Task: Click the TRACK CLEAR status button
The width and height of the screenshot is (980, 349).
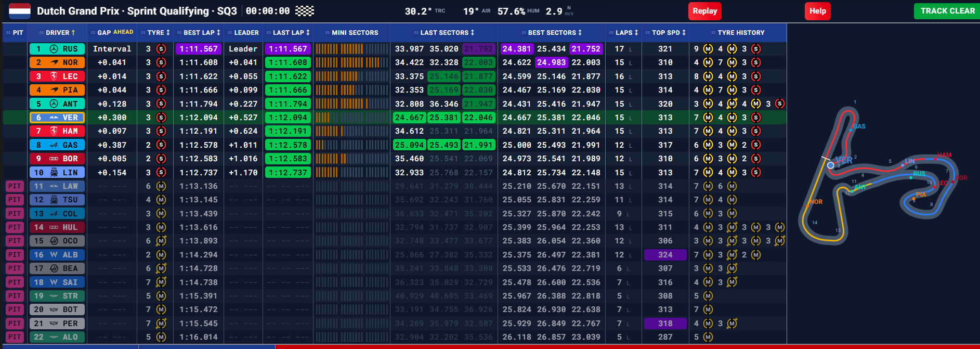Action: 947,11
